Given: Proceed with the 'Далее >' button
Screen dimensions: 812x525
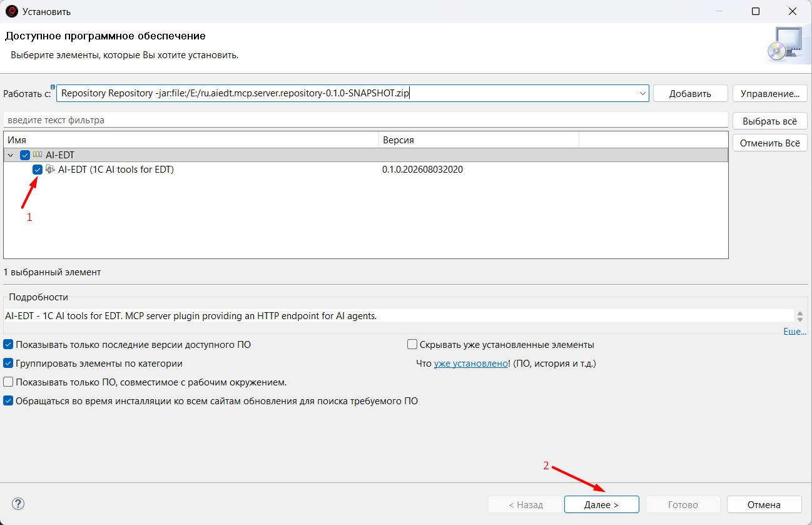Looking at the screenshot, I should pos(602,504).
